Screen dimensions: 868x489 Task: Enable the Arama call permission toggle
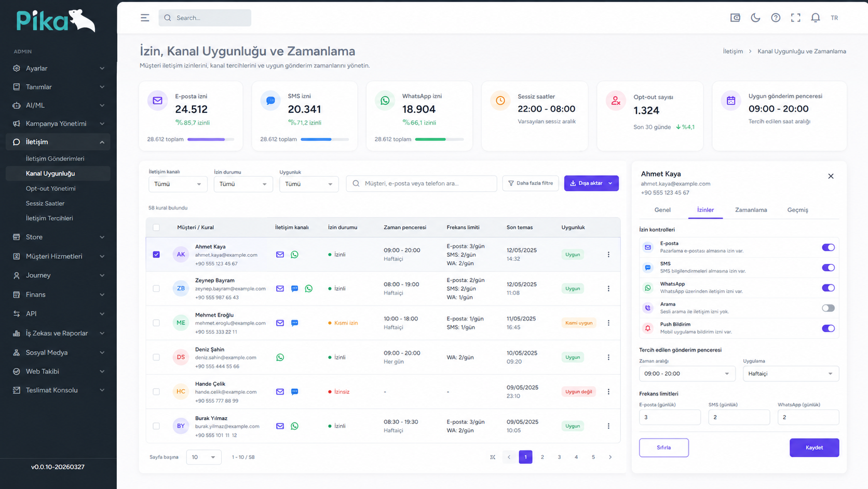pos(828,308)
